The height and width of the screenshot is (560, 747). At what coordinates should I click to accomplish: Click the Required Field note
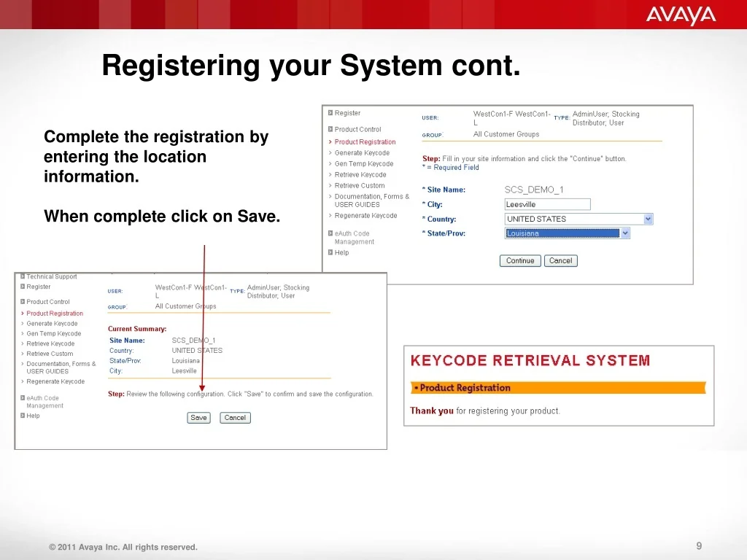(x=451, y=168)
